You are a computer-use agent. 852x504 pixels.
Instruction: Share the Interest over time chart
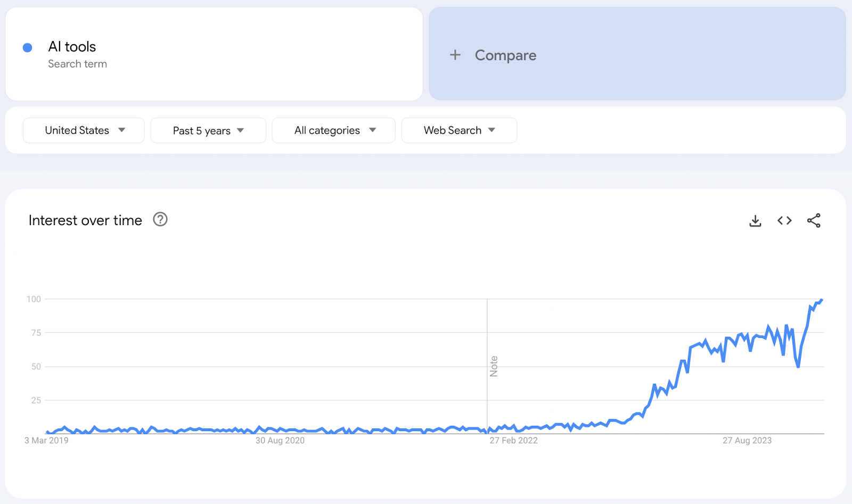(814, 220)
